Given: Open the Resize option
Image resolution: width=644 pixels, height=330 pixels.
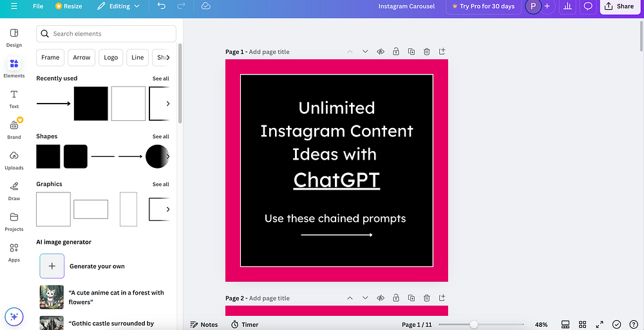Looking at the screenshot, I should coord(69,6).
